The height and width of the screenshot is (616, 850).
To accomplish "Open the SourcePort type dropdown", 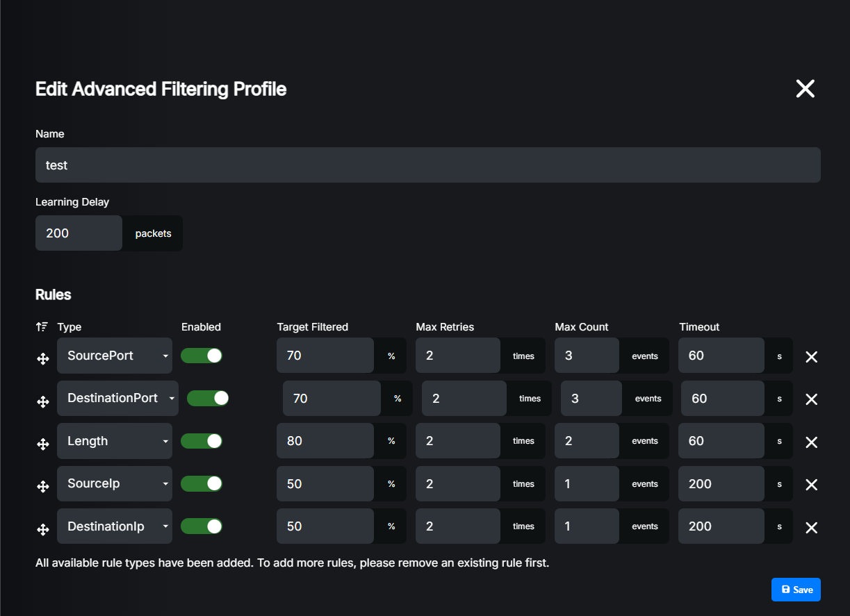I will 115,356.
